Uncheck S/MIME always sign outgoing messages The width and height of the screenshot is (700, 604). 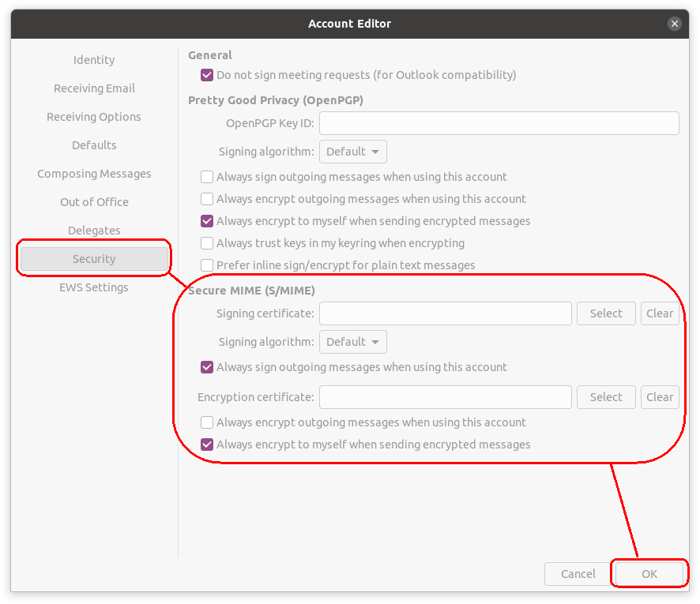207,367
